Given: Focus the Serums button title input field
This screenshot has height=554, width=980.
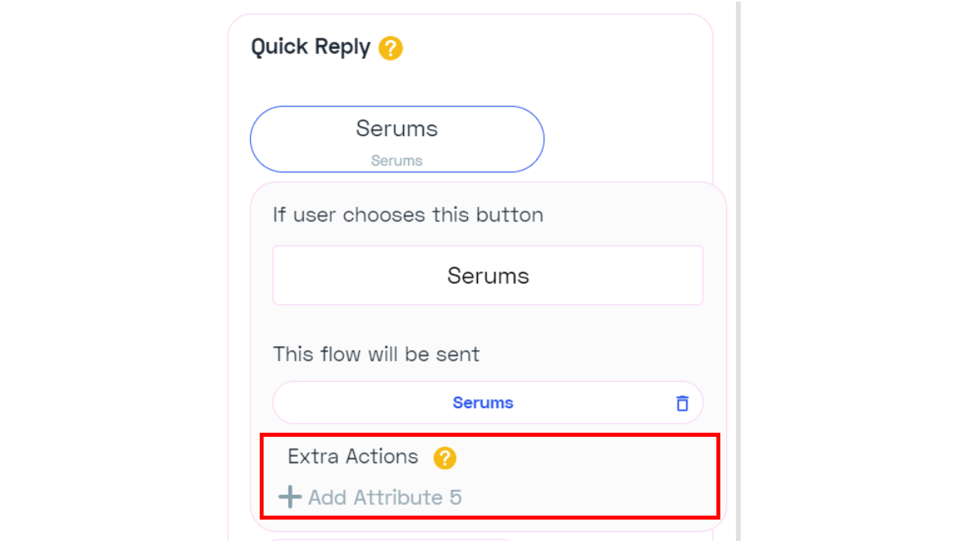Looking at the screenshot, I should click(x=488, y=275).
